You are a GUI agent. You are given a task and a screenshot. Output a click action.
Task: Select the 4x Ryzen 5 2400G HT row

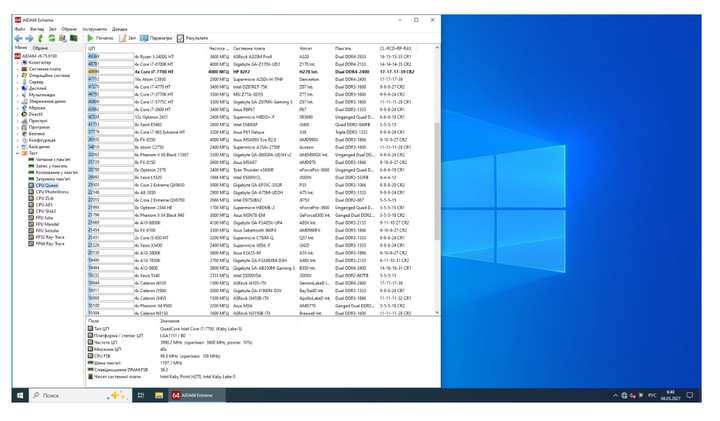click(259, 56)
